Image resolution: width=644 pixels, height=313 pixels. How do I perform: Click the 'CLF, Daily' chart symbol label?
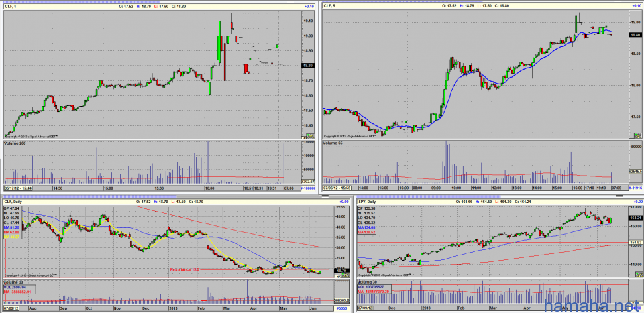[13, 202]
